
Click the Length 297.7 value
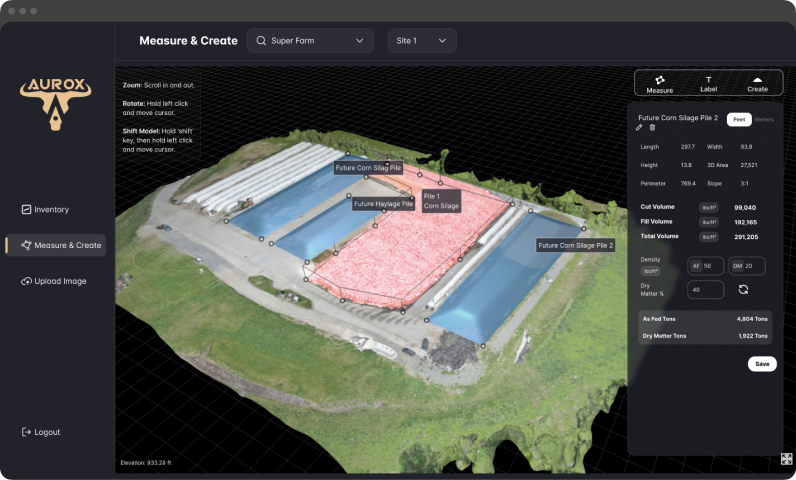(x=688, y=147)
